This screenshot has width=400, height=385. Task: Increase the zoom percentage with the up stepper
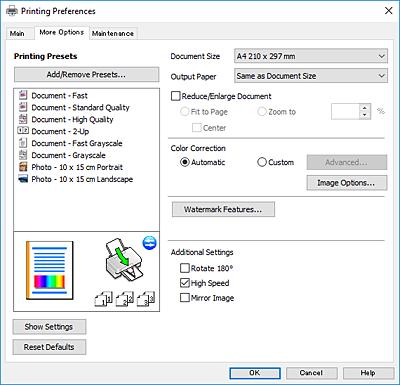pyautogui.click(x=365, y=108)
